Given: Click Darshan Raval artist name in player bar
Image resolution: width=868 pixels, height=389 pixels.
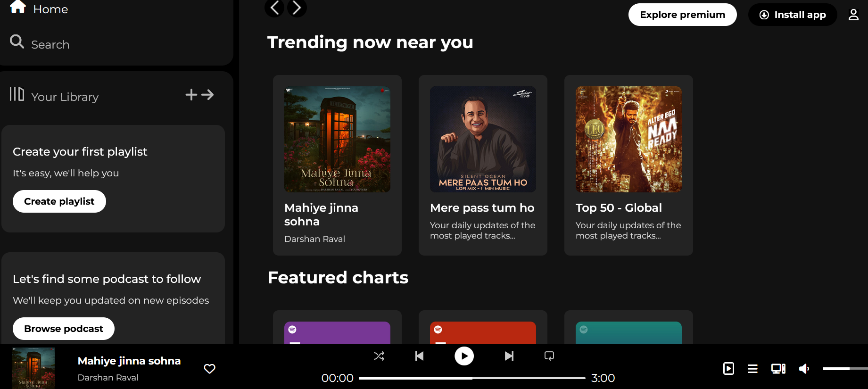Looking at the screenshot, I should point(108,378).
